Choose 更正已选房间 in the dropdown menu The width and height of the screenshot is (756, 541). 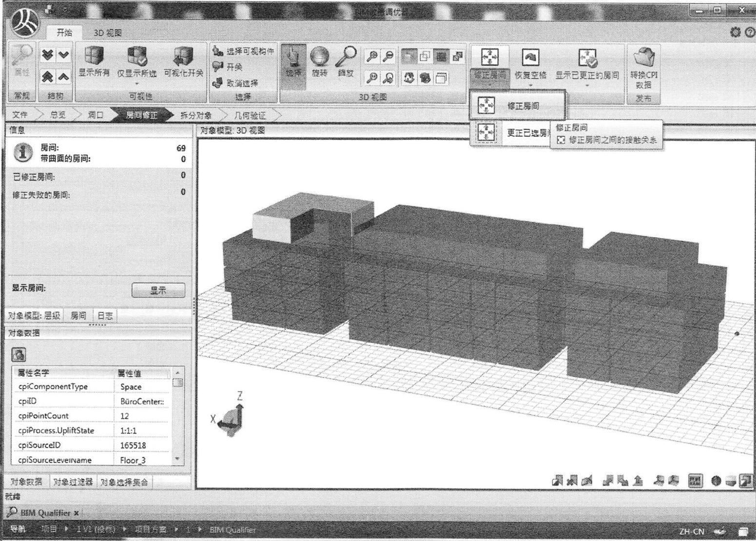[510, 133]
